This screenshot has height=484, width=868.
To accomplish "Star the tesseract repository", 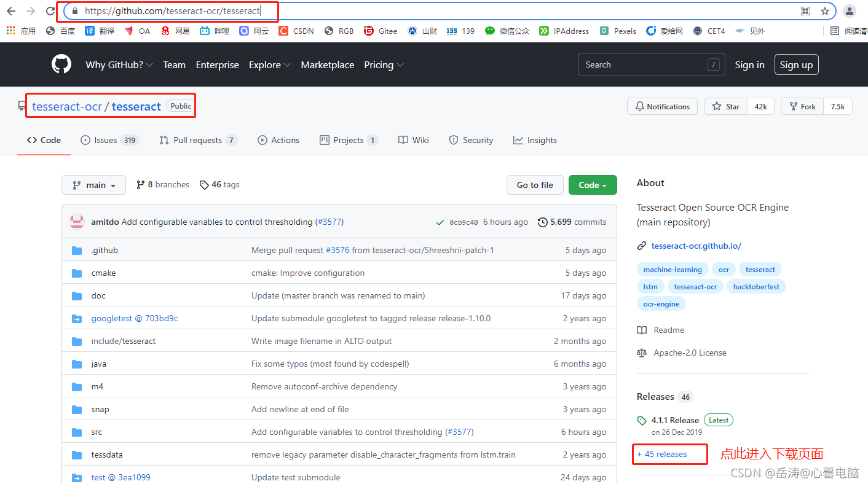I will click(725, 106).
